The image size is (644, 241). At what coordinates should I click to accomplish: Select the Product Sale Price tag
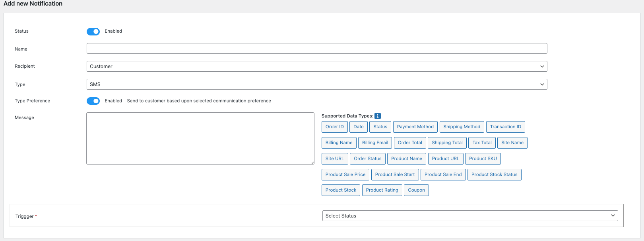pos(345,174)
